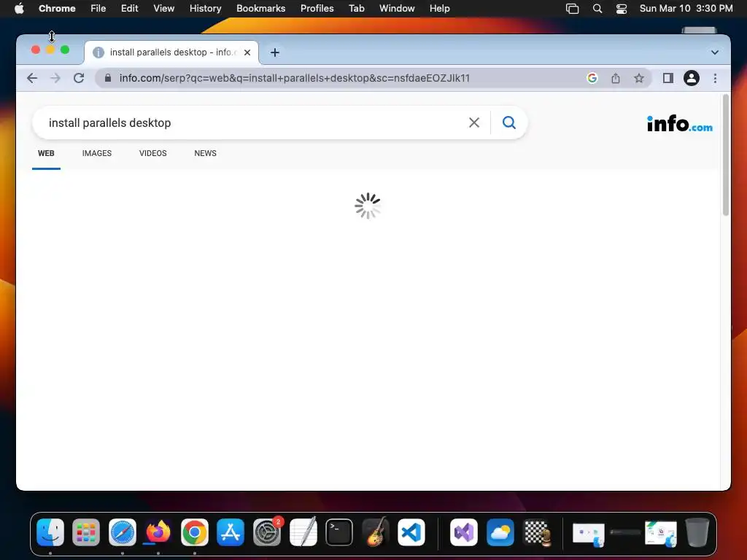Open the Help menu
The image size is (747, 560).
(439, 9)
